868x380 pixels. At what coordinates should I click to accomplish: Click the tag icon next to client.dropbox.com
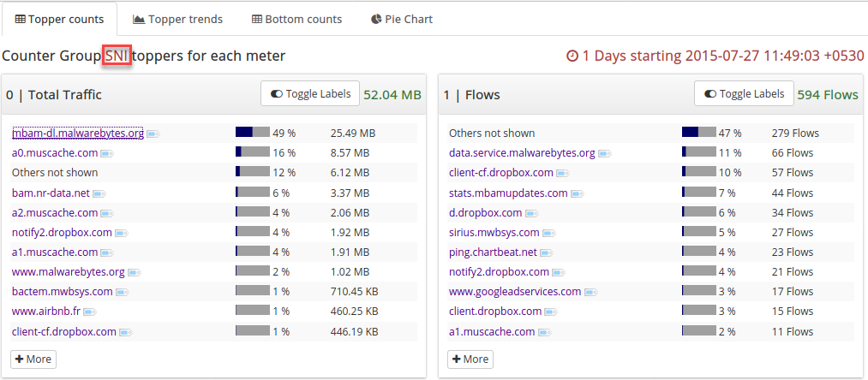[x=551, y=312]
